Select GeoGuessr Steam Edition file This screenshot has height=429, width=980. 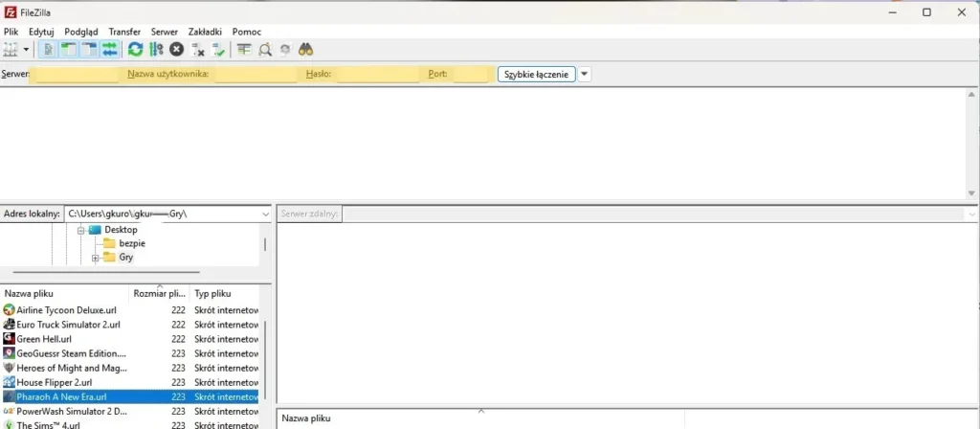[x=130, y=353]
